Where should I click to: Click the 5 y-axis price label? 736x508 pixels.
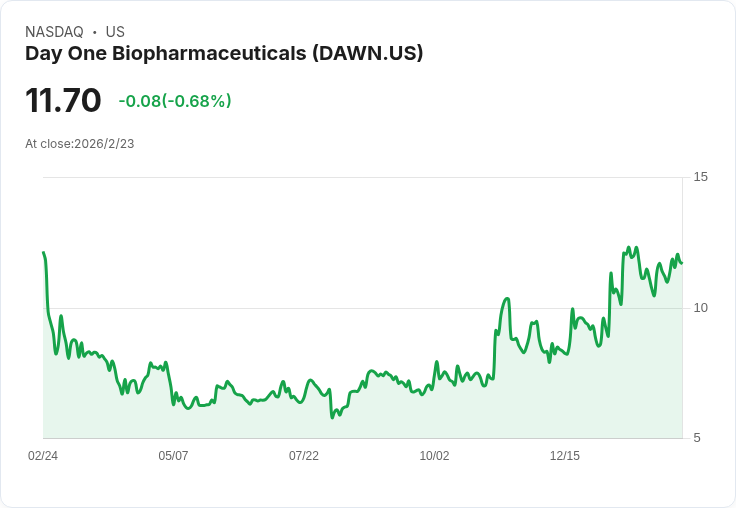[x=697, y=438]
